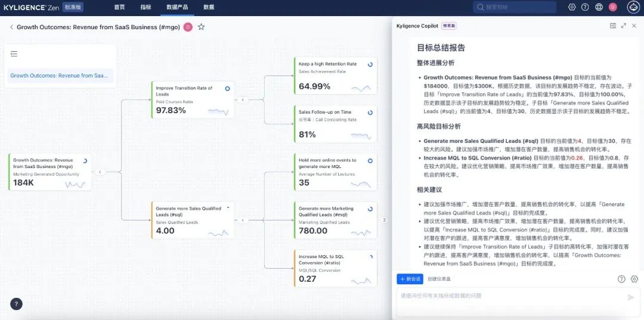Image resolution: width=644 pixels, height=320 pixels.
Task: Go back with arrow beside goal title
Action: [11, 27]
